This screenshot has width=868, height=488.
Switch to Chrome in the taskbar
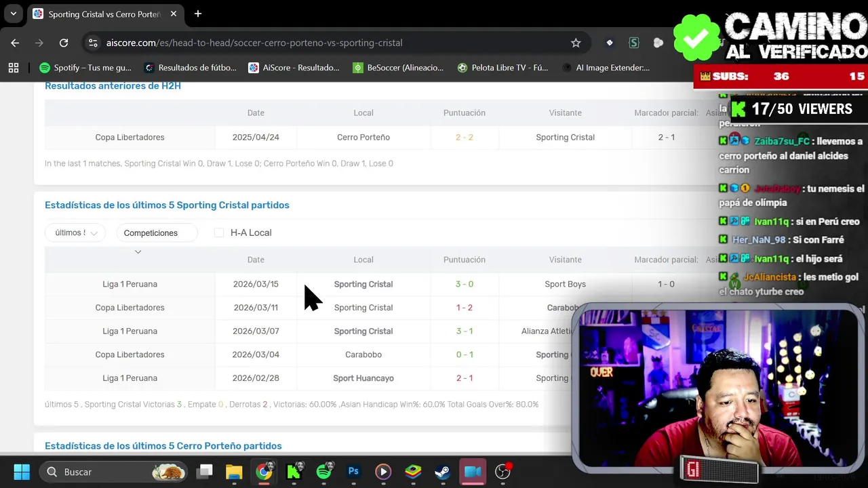[x=264, y=472]
